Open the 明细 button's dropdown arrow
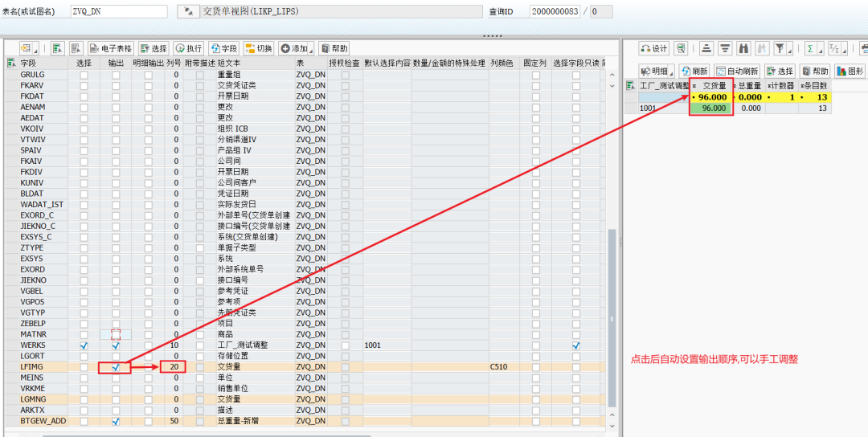The width and height of the screenshot is (868, 437). [671, 71]
